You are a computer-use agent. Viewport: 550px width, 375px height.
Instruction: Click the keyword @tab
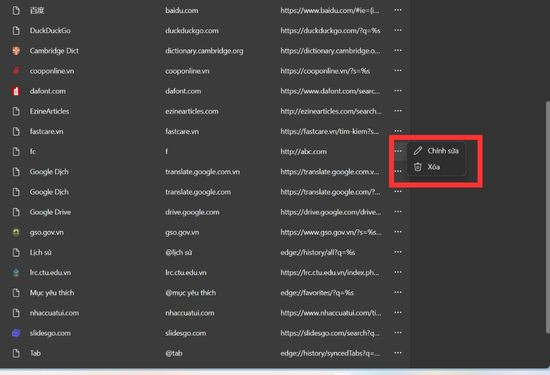click(x=174, y=353)
